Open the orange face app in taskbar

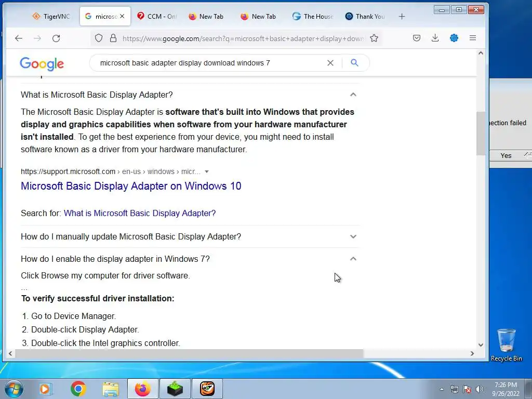(207, 389)
